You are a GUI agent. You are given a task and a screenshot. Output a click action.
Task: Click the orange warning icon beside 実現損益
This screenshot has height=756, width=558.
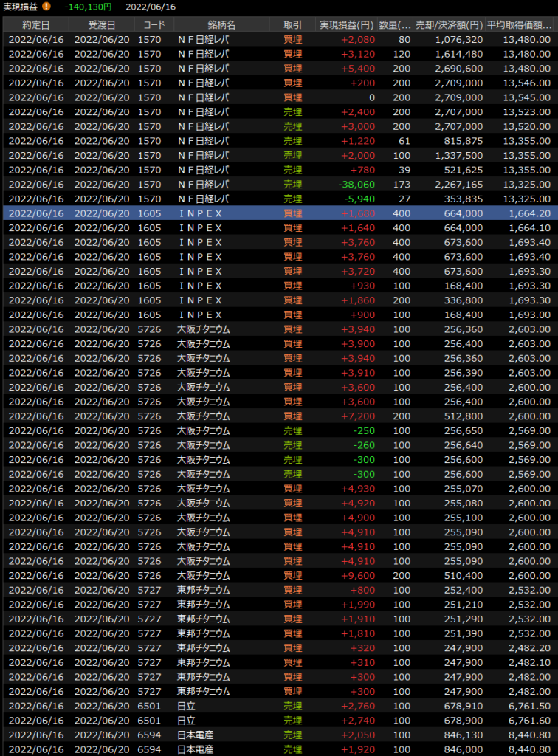tap(46, 7)
